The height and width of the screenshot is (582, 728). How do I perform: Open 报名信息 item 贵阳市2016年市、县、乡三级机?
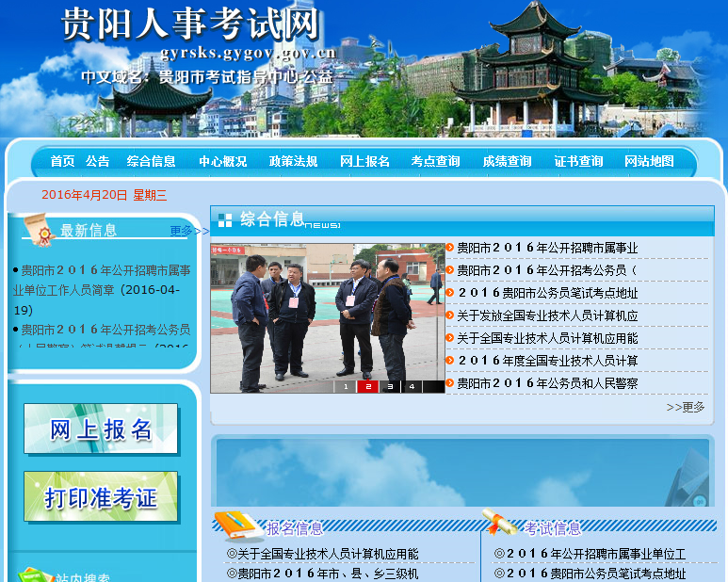328,574
